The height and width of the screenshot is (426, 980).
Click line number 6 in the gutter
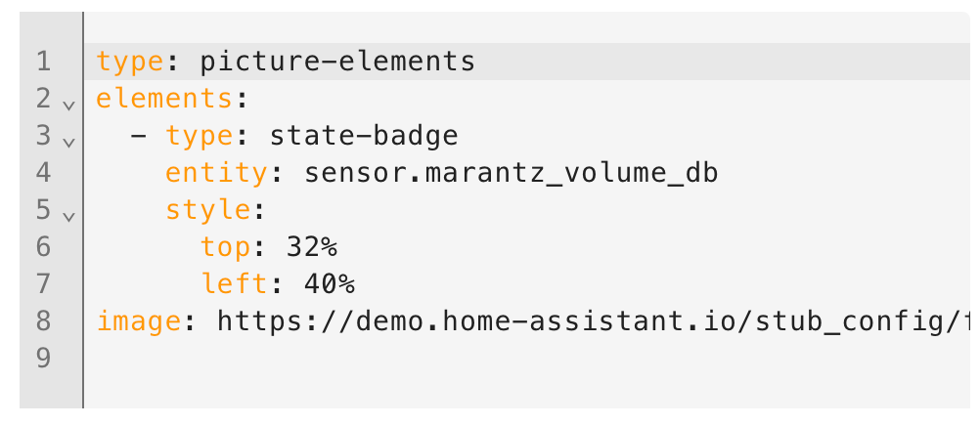(43, 247)
